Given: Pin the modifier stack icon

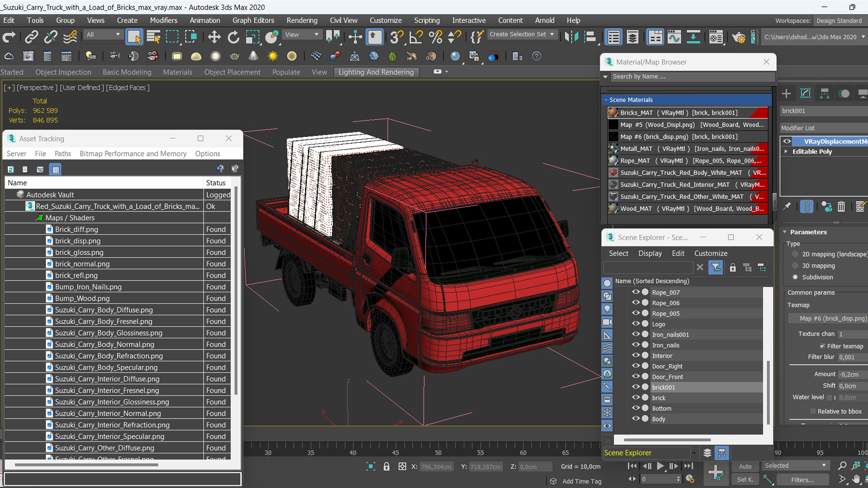Looking at the screenshot, I should [787, 206].
